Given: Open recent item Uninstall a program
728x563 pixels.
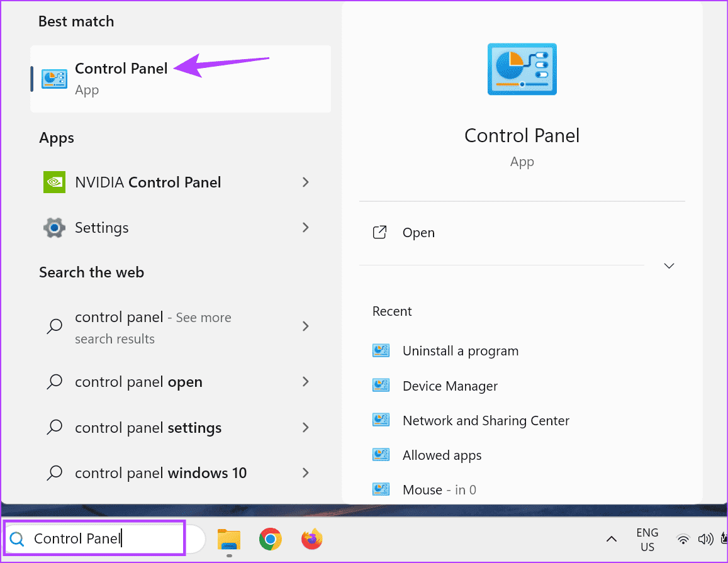Looking at the screenshot, I should click(x=460, y=351).
